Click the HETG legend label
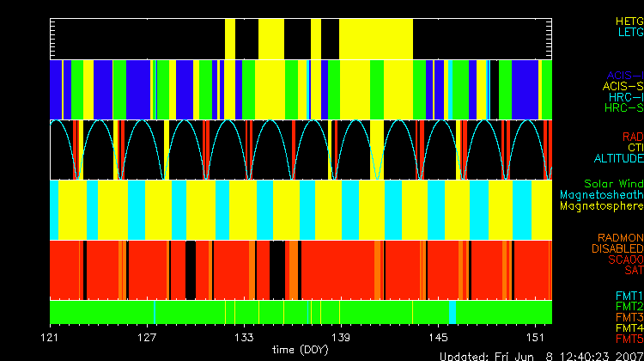 [628, 21]
